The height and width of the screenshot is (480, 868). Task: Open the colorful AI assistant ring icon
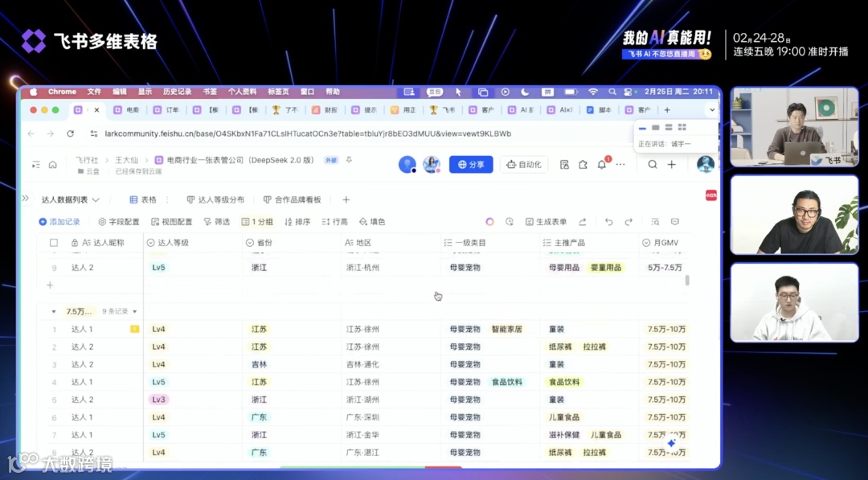(x=490, y=221)
